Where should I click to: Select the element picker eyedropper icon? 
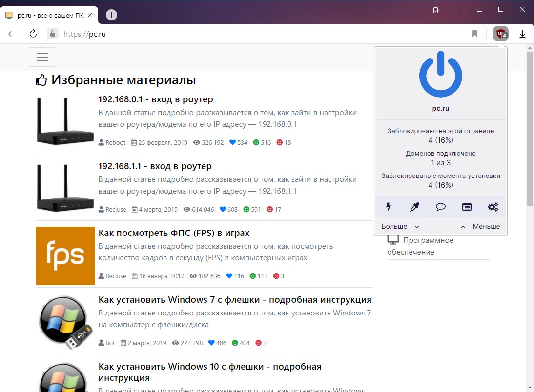[x=414, y=207]
